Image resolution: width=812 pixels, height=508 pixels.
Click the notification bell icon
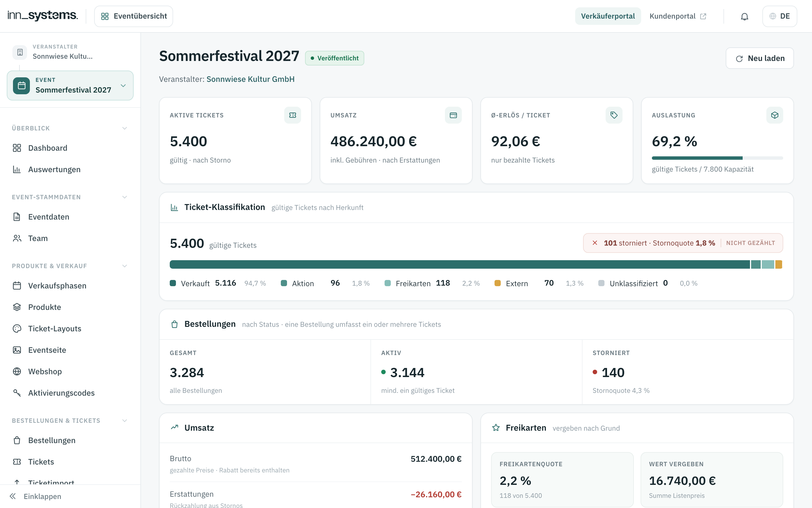(744, 16)
